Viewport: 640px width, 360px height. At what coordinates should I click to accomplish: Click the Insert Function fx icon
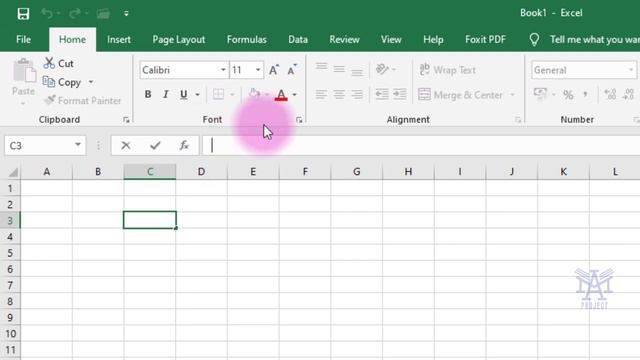click(184, 145)
